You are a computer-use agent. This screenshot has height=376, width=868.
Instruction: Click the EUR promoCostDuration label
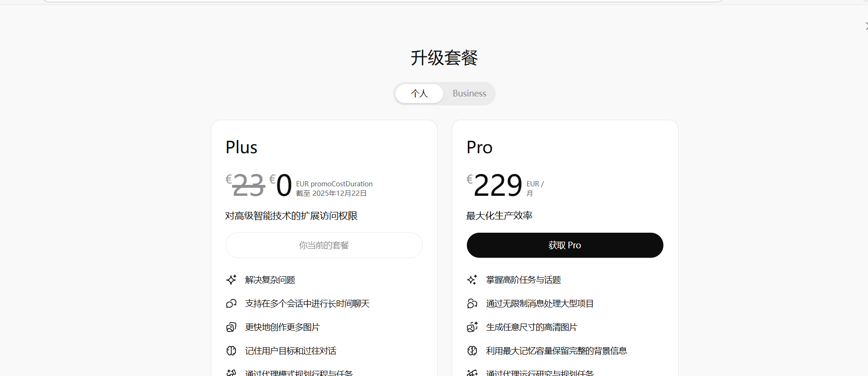pos(335,184)
